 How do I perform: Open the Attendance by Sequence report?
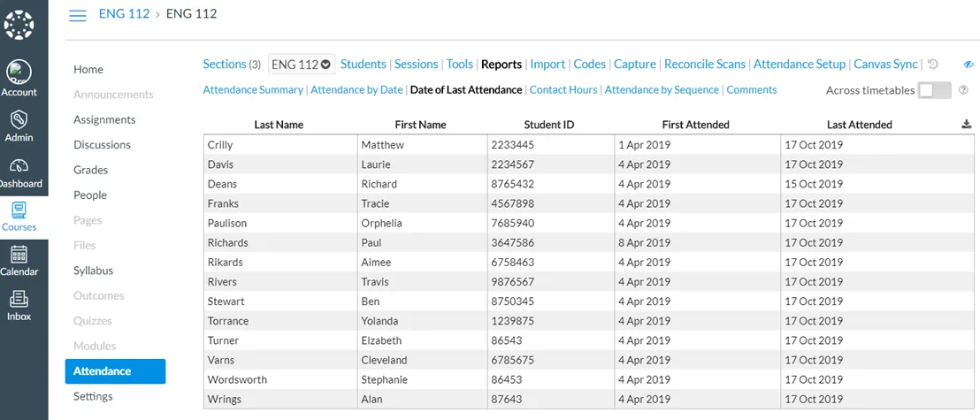[x=662, y=90]
